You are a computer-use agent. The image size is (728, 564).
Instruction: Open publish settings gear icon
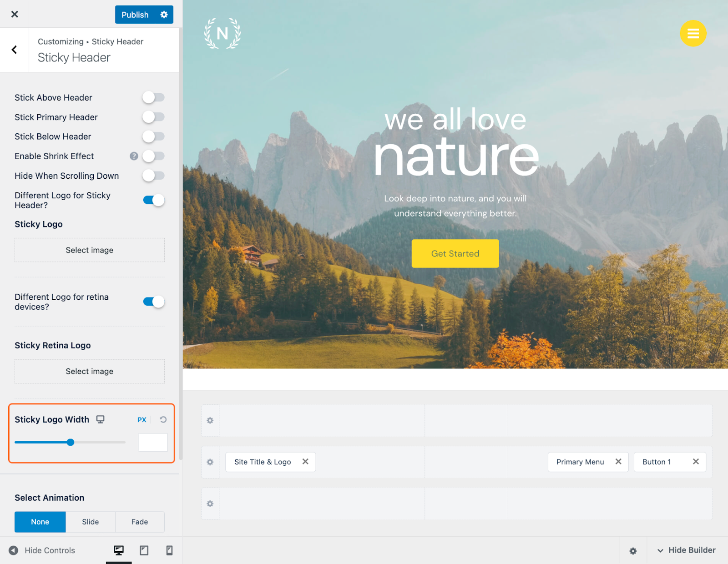[164, 15]
